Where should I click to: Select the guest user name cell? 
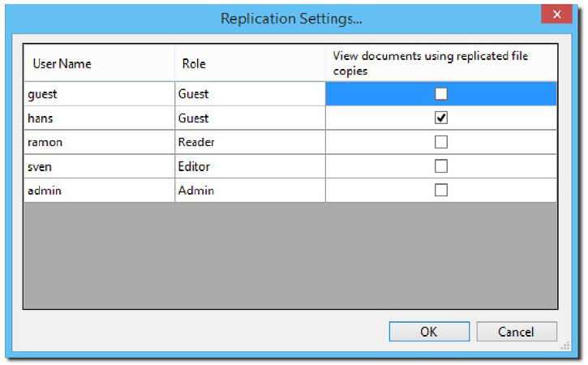coord(98,94)
